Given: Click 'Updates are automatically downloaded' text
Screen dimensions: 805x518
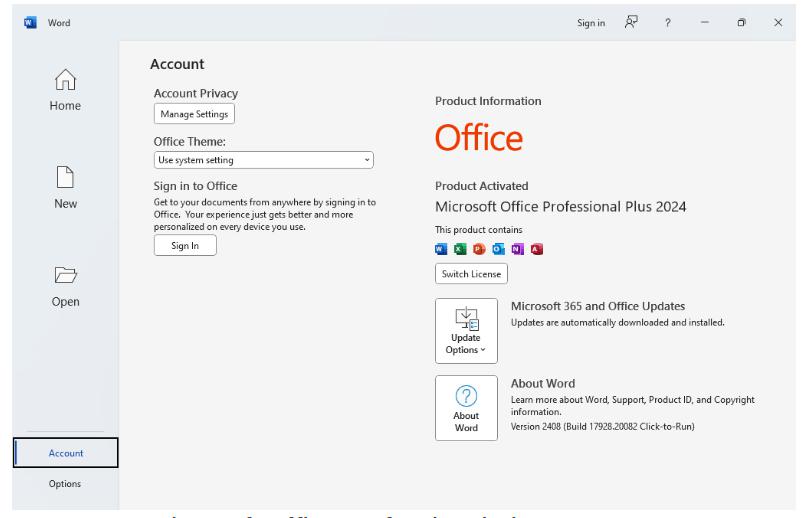Looking at the screenshot, I should point(618,322).
